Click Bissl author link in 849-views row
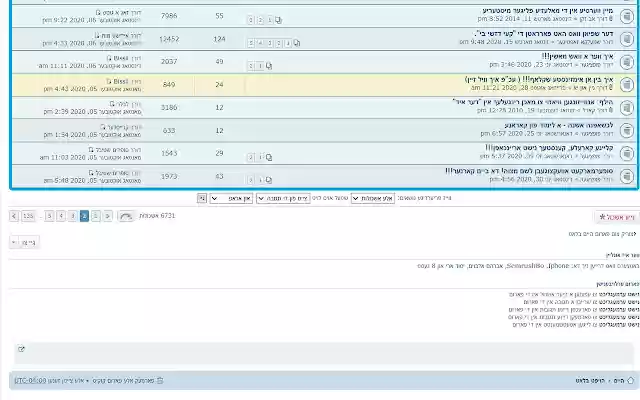The image size is (640, 400). tap(121, 82)
